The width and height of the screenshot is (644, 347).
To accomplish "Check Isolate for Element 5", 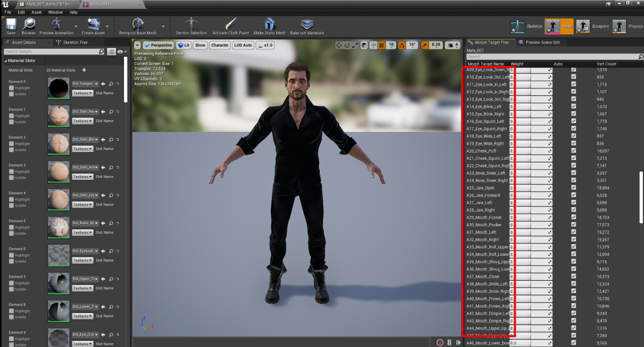I will pos(12,233).
